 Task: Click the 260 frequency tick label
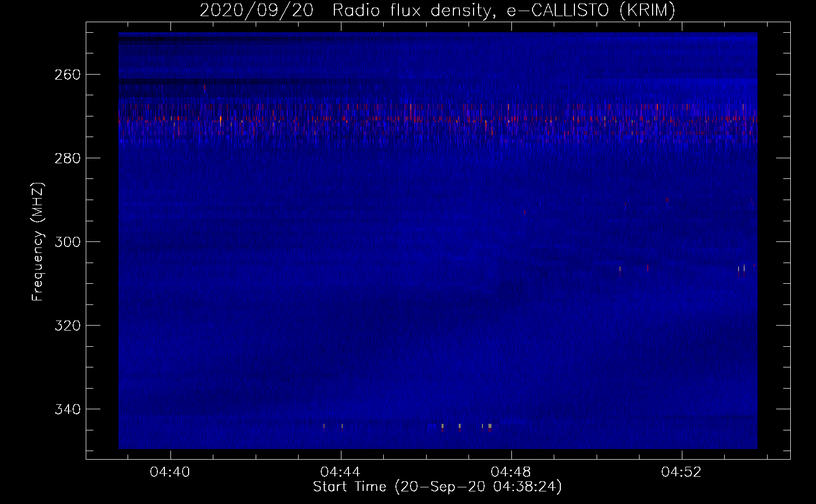(x=67, y=75)
